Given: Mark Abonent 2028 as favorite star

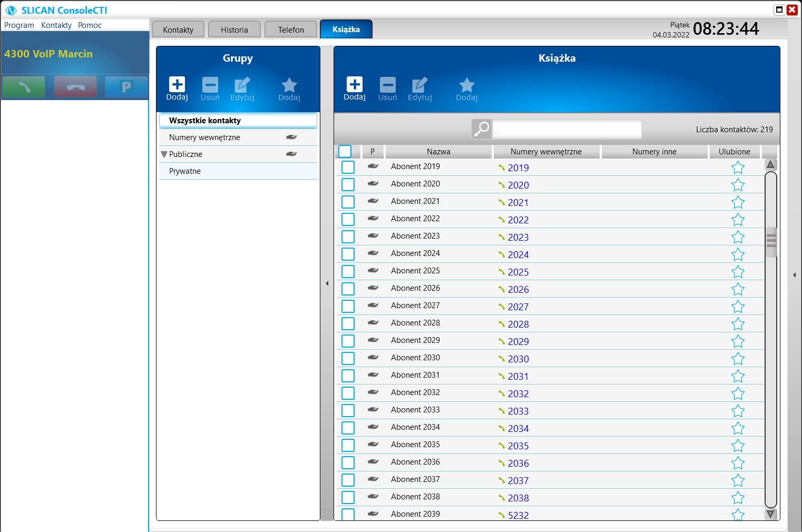Looking at the screenshot, I should (x=738, y=324).
